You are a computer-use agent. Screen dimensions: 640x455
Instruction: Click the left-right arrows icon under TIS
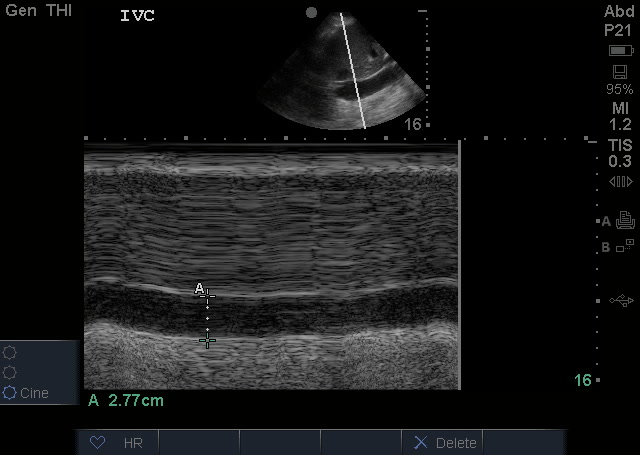click(620, 181)
